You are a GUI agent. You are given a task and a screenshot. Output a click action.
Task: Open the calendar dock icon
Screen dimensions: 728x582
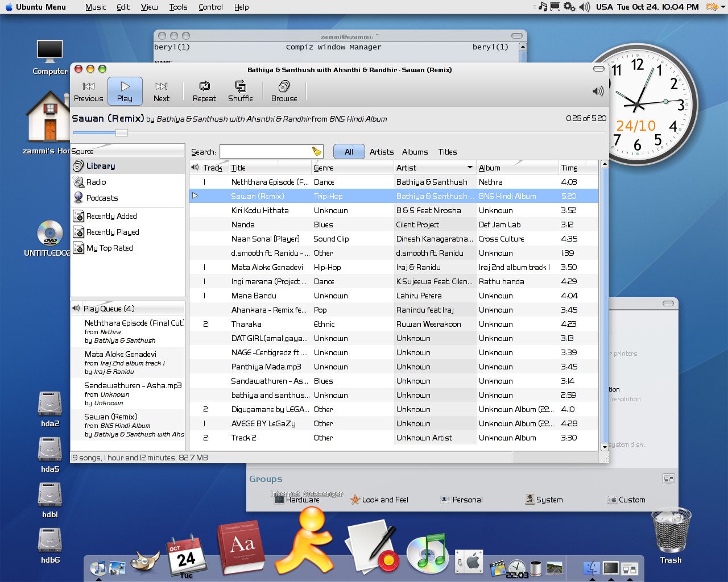pyautogui.click(x=186, y=557)
